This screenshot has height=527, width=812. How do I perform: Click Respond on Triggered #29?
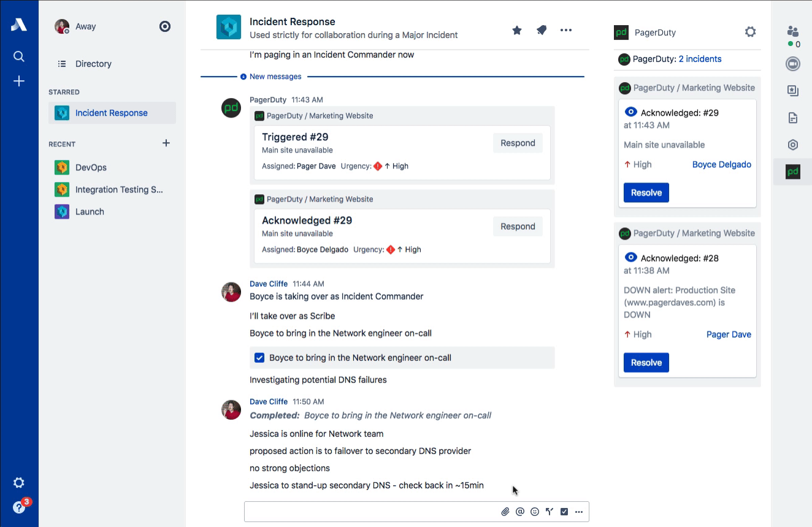pos(518,143)
